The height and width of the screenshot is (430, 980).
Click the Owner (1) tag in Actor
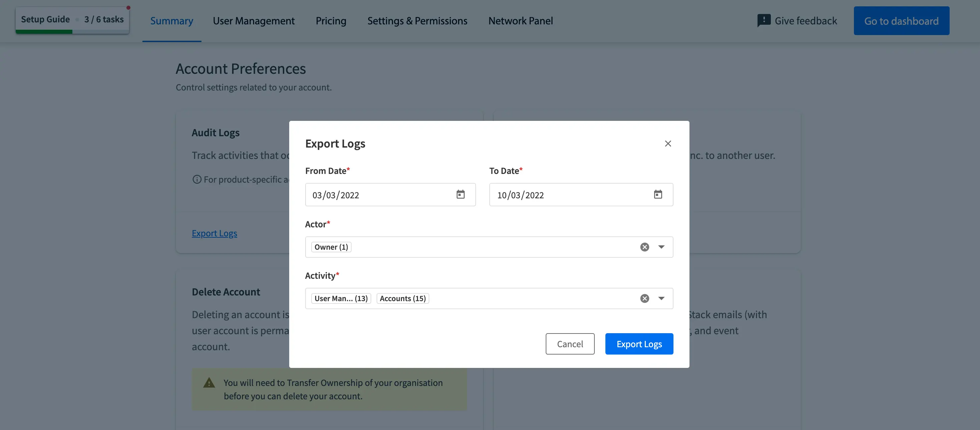pos(331,247)
